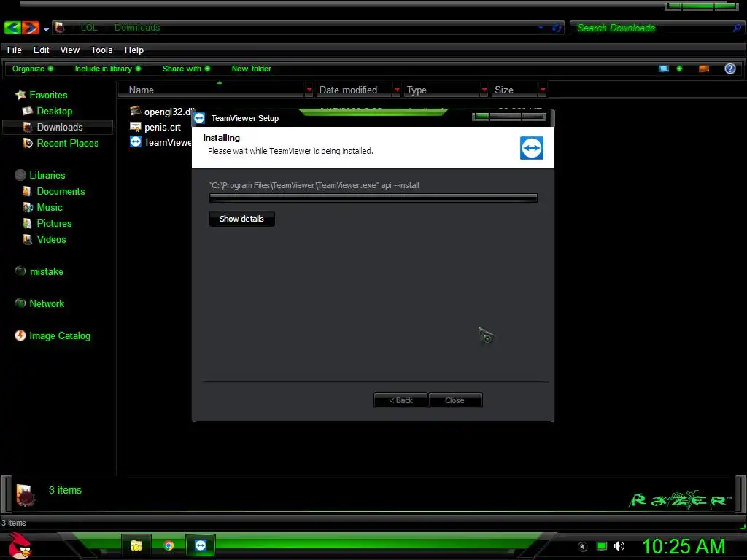The height and width of the screenshot is (560, 747).
Task: Open Favorites in the navigation pane
Action: click(41, 95)
